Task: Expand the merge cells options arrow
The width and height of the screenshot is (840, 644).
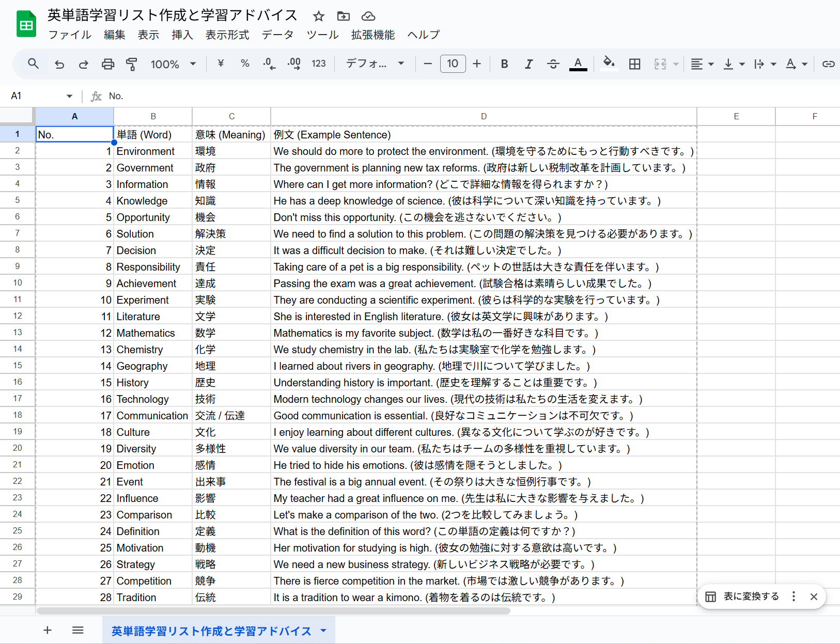Action: point(676,64)
